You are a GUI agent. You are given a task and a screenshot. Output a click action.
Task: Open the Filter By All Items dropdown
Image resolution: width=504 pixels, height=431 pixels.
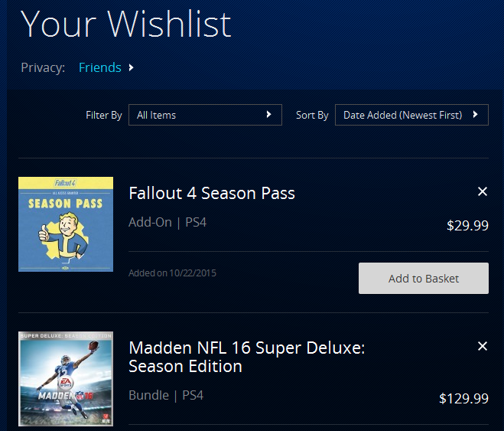click(204, 115)
